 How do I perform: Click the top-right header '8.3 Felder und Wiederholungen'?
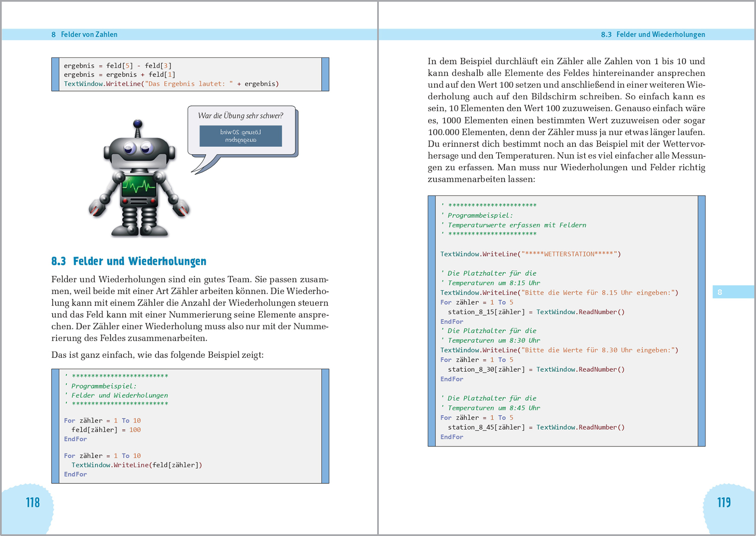(x=653, y=35)
